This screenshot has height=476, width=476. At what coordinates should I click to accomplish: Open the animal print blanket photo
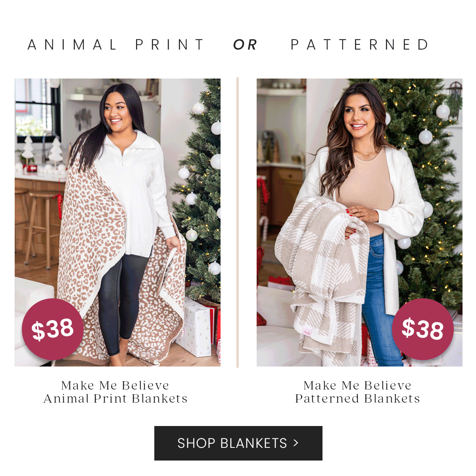click(117, 222)
